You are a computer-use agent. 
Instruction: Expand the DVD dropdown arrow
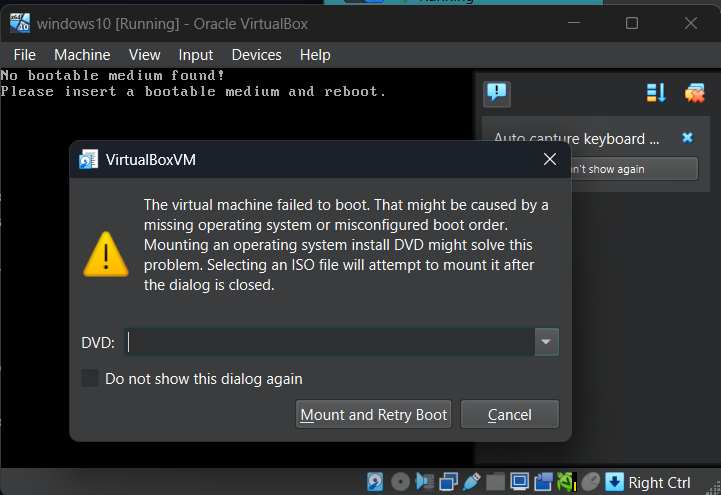coord(546,342)
